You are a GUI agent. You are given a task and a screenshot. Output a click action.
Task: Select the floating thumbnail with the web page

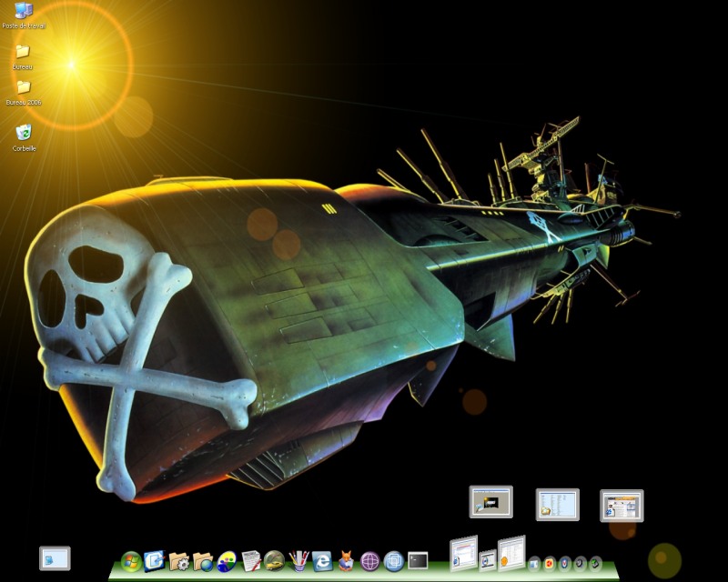[x=622, y=506]
